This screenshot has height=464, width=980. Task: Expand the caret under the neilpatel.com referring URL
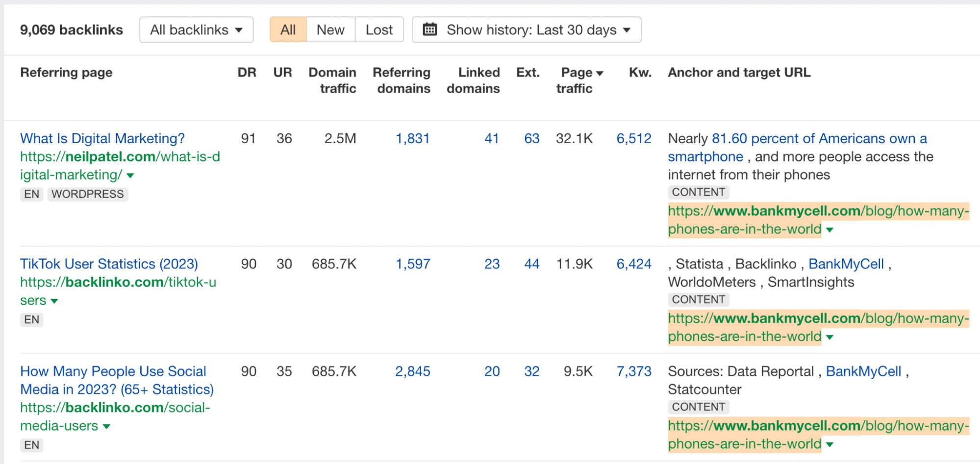pos(130,175)
